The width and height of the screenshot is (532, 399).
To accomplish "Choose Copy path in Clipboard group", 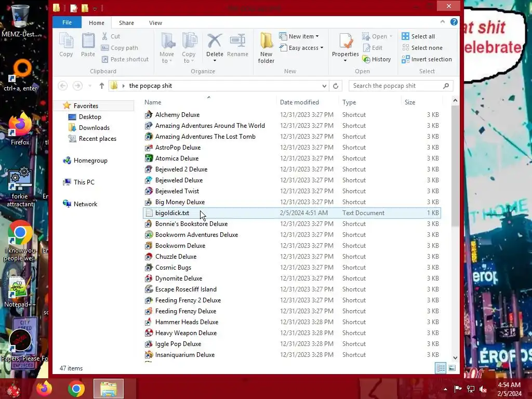I will click(x=119, y=48).
